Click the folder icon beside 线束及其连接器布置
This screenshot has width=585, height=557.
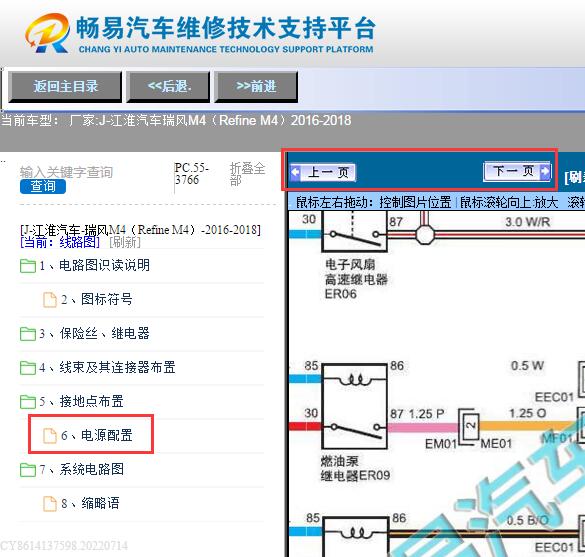tap(28, 367)
